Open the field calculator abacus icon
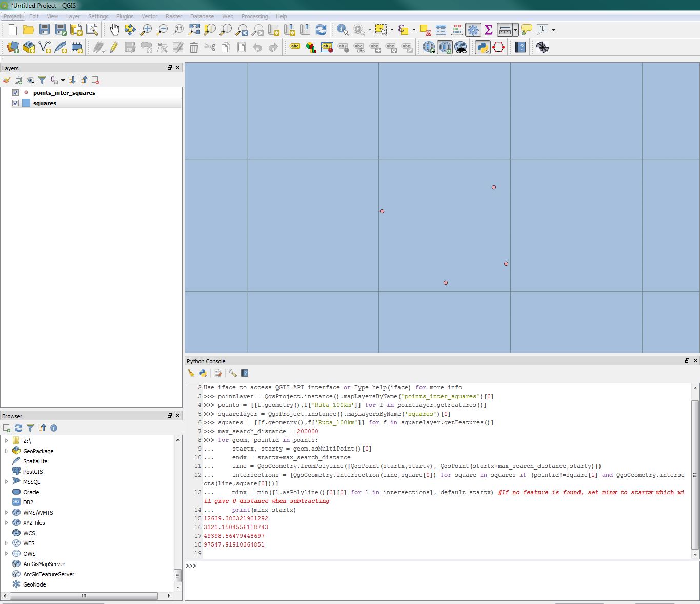 457,29
